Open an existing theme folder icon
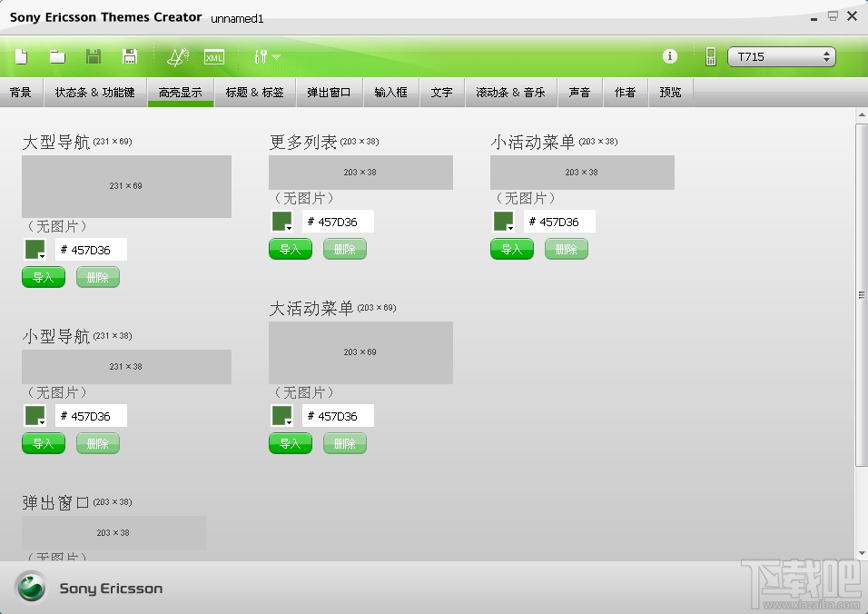Screen dimensions: 868x614 tap(57, 56)
